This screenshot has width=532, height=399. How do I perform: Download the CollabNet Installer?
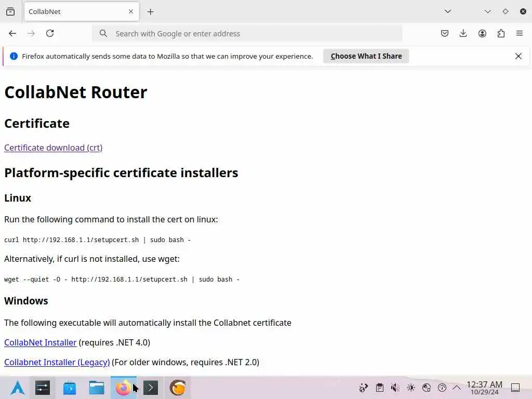(x=41, y=342)
